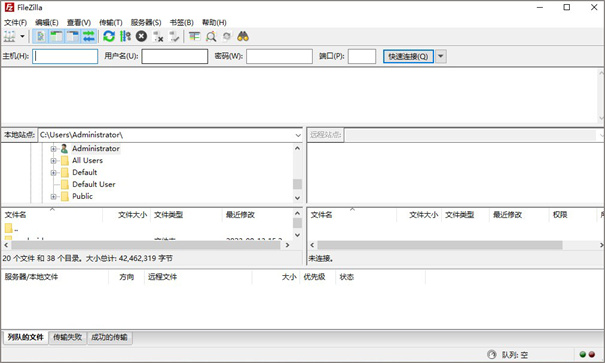
Task: Toggle processing of transfer queue
Action: coord(125,37)
